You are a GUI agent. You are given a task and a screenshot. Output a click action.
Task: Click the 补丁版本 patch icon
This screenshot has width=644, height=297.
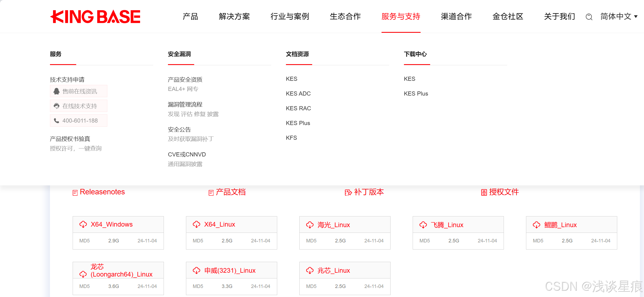(348, 193)
